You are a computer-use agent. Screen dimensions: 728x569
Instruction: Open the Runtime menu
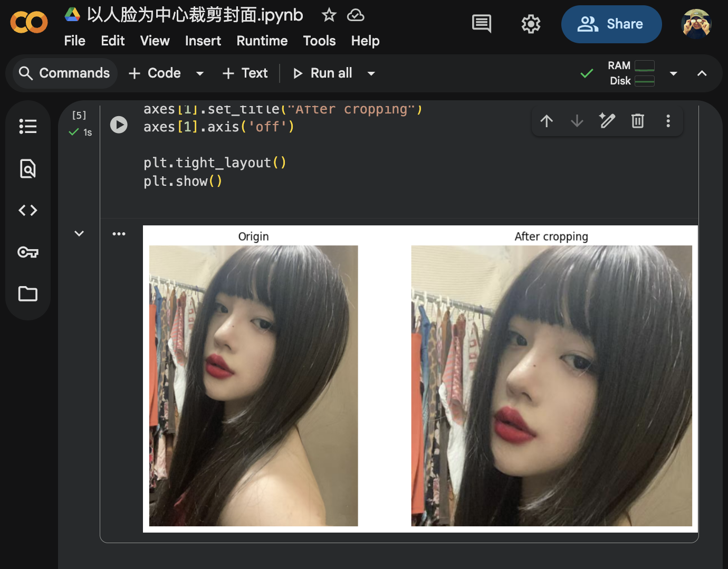(x=262, y=41)
